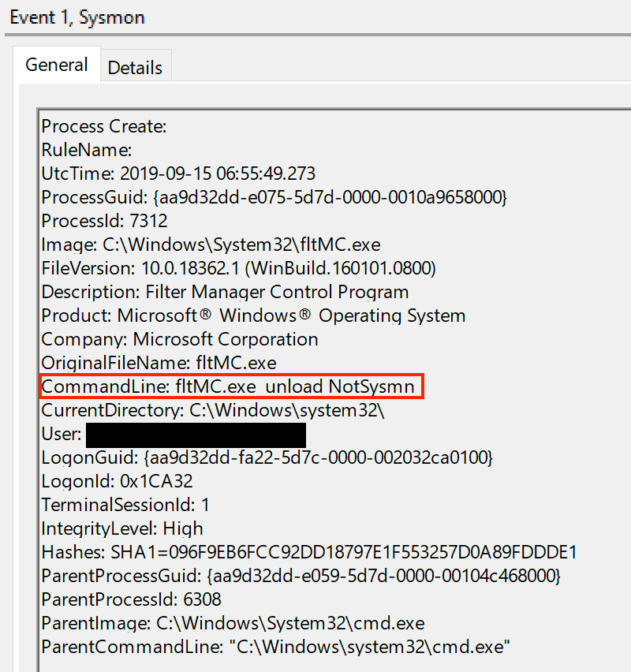Switch to the General tab
Screen dimensions: 631x672
click(57, 65)
